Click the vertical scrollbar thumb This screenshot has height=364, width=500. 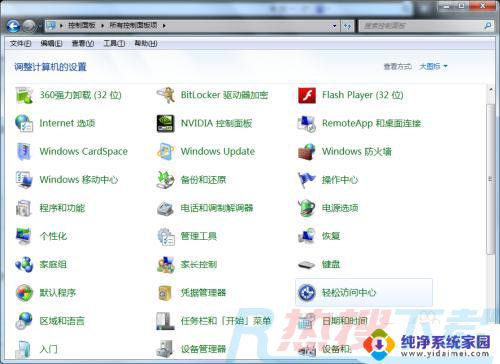490,179
